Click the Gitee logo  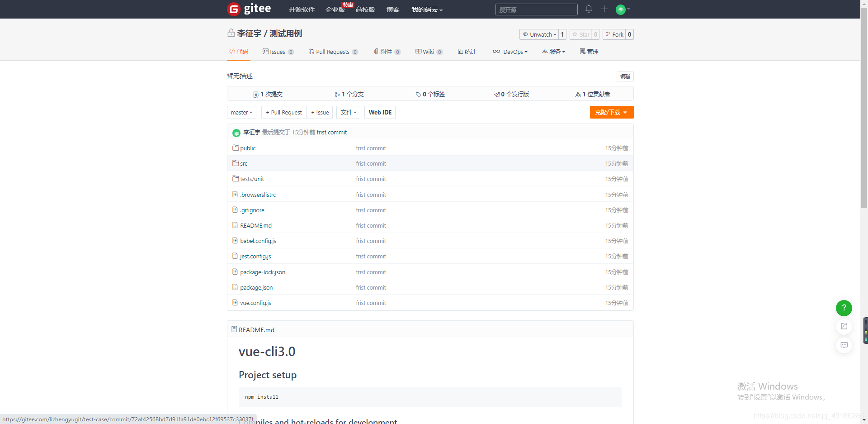[x=249, y=9]
